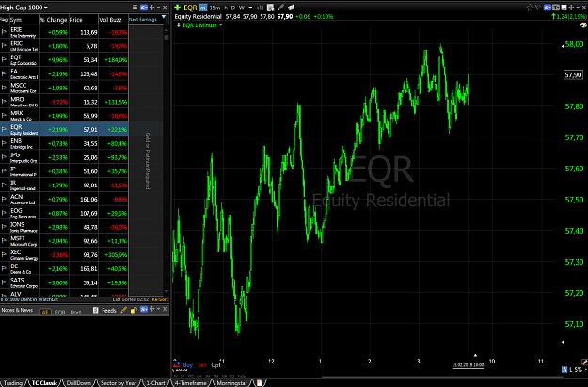Select the XEC symbol row

point(64,254)
